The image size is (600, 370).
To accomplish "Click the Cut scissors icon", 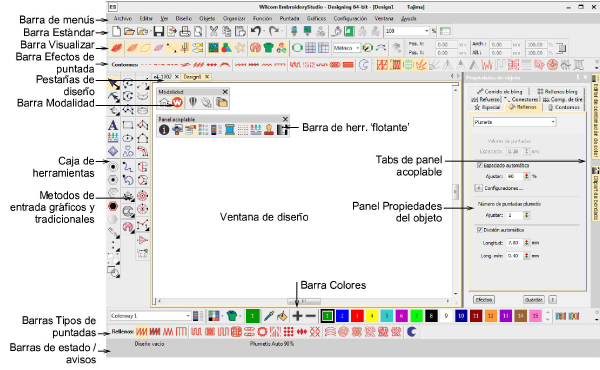I will (x=214, y=31).
